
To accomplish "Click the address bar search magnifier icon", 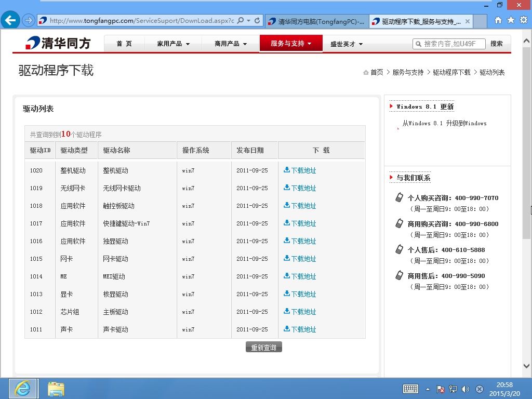I will (241, 20).
